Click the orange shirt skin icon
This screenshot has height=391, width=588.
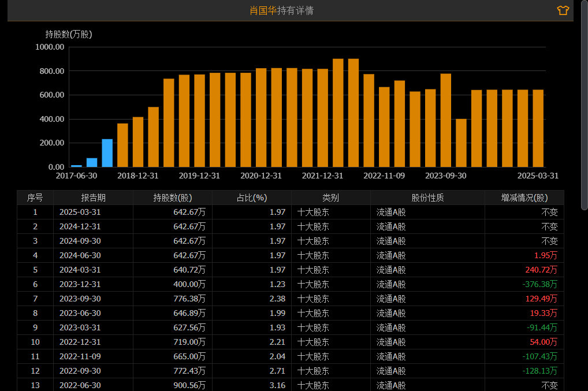point(563,10)
